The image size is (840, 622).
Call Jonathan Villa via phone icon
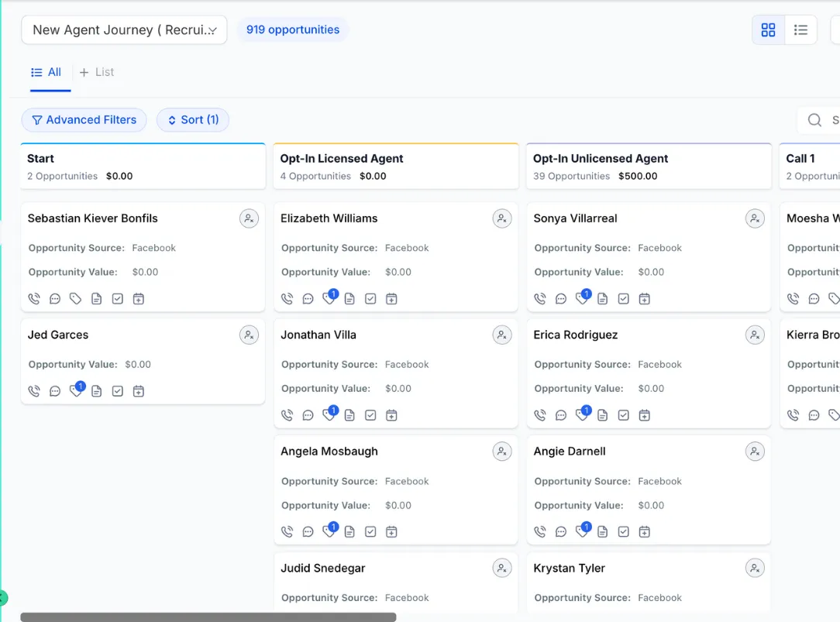pyautogui.click(x=287, y=415)
